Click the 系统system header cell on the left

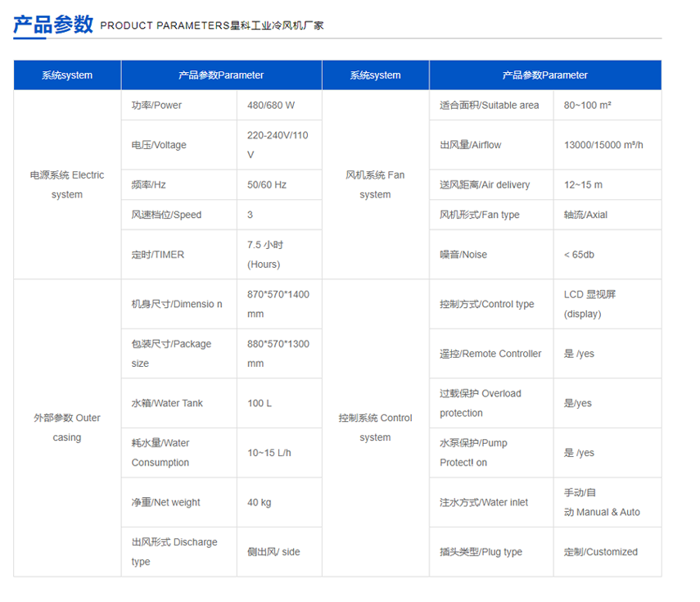[x=65, y=75]
